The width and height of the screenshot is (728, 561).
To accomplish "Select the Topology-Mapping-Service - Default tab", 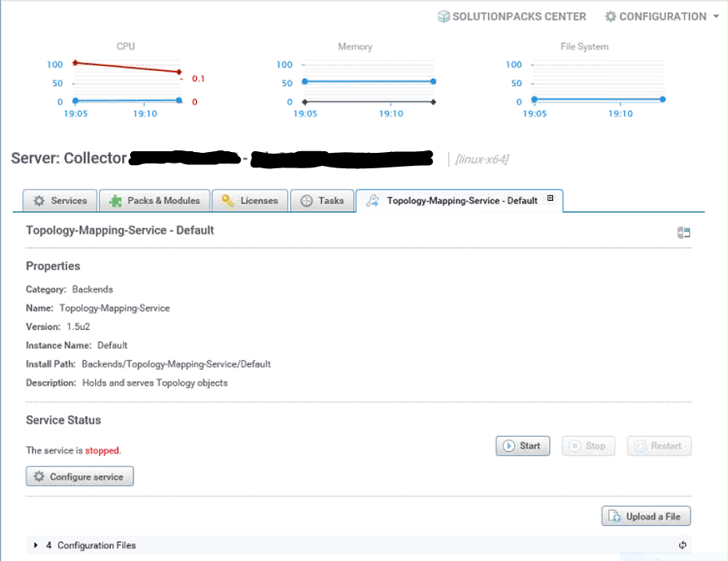I will click(460, 201).
